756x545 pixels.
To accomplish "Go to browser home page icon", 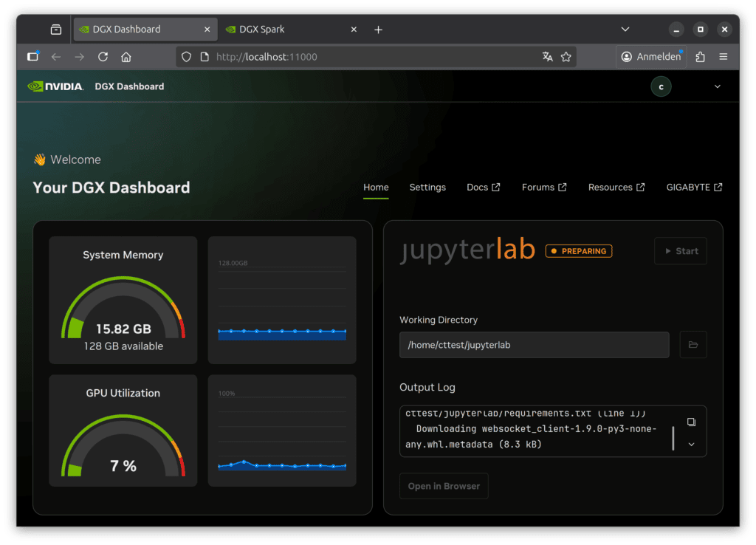I will point(126,57).
